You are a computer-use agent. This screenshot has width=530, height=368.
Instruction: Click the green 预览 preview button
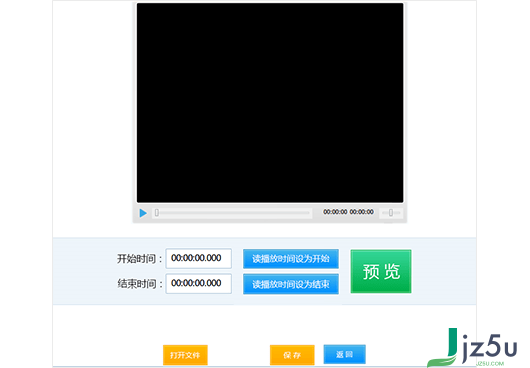coord(381,271)
